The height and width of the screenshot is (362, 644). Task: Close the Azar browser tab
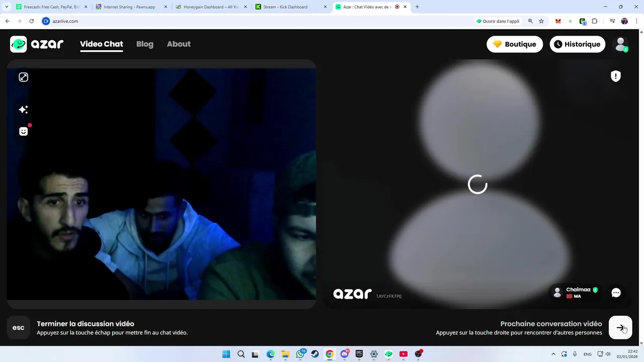tap(405, 7)
